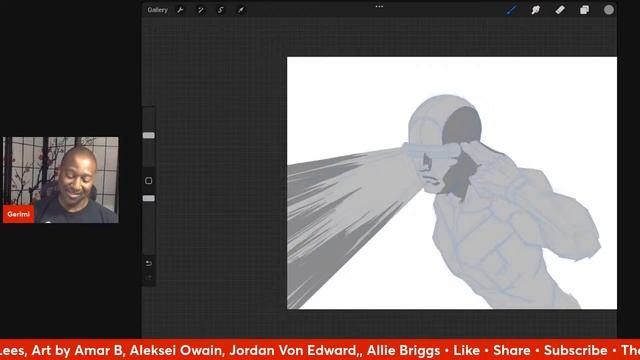The image size is (640, 360).
Task: Select the Smudge tool
Action: coord(536,10)
